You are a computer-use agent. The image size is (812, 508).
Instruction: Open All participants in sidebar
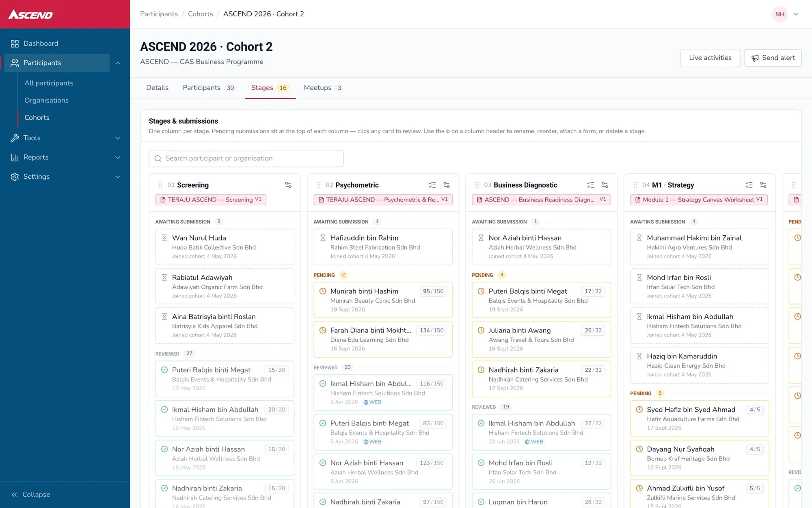click(49, 83)
